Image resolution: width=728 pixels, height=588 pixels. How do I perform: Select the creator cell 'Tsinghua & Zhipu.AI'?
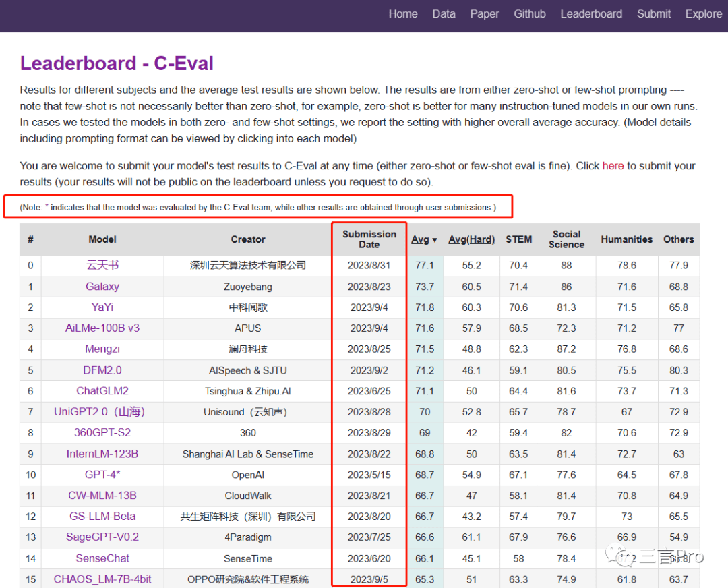click(248, 391)
